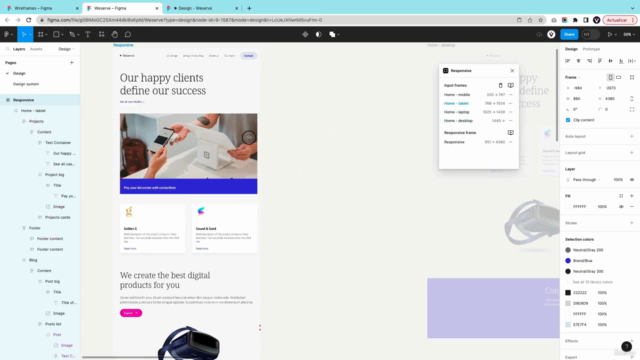Click the delete icon beside Input frames
640x360 pixels.
click(x=500, y=85)
